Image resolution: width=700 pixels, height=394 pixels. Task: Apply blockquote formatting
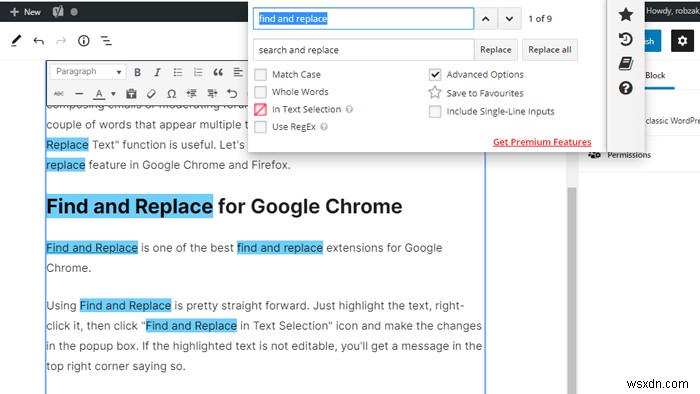(x=218, y=72)
